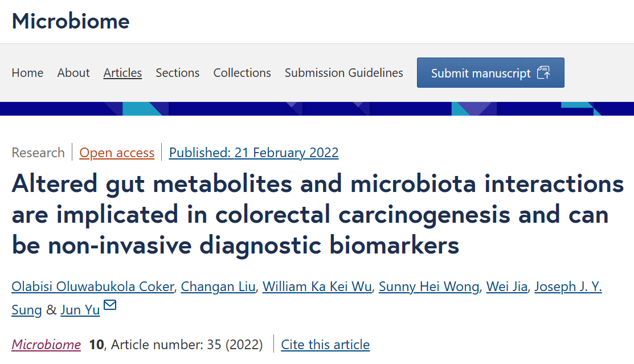This screenshot has width=634, height=364.
Task: Go to the Home menu item
Action: 27,73
